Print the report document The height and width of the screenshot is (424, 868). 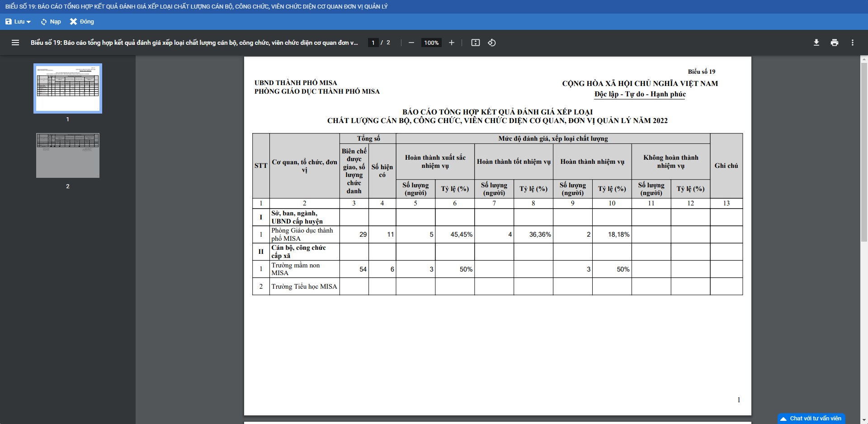pos(834,43)
